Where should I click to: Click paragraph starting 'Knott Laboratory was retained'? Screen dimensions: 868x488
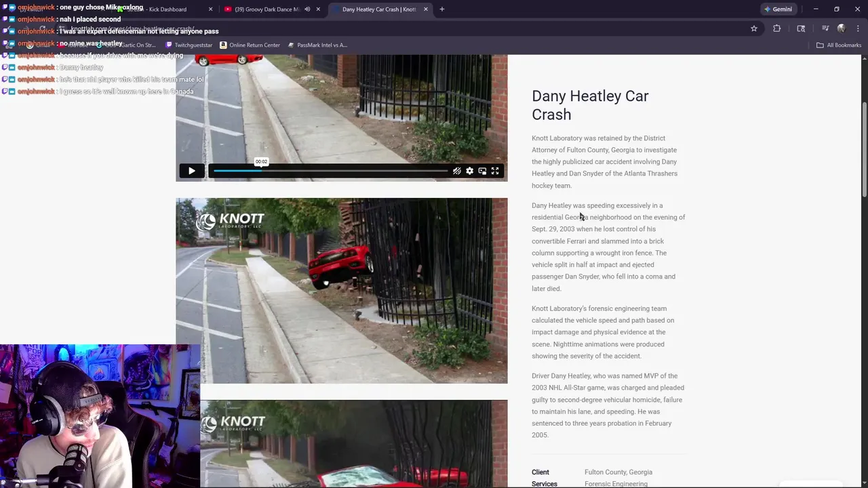coord(604,162)
